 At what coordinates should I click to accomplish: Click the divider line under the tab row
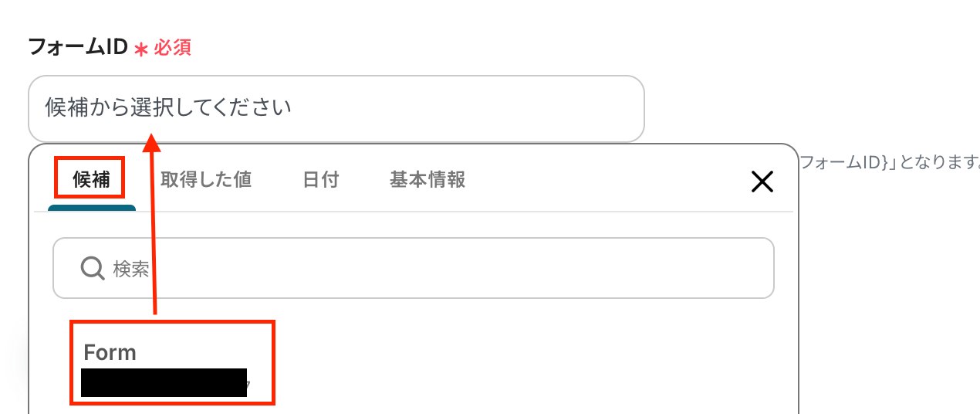point(414,212)
